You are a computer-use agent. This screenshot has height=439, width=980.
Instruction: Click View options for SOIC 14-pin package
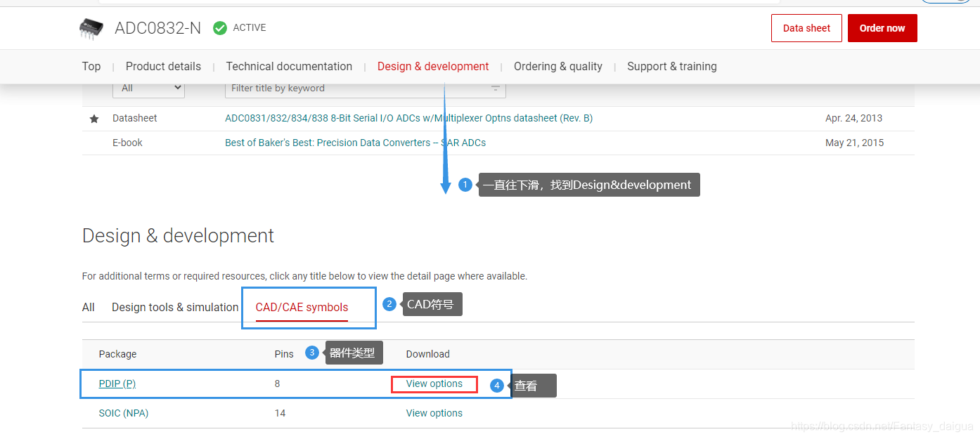(434, 413)
